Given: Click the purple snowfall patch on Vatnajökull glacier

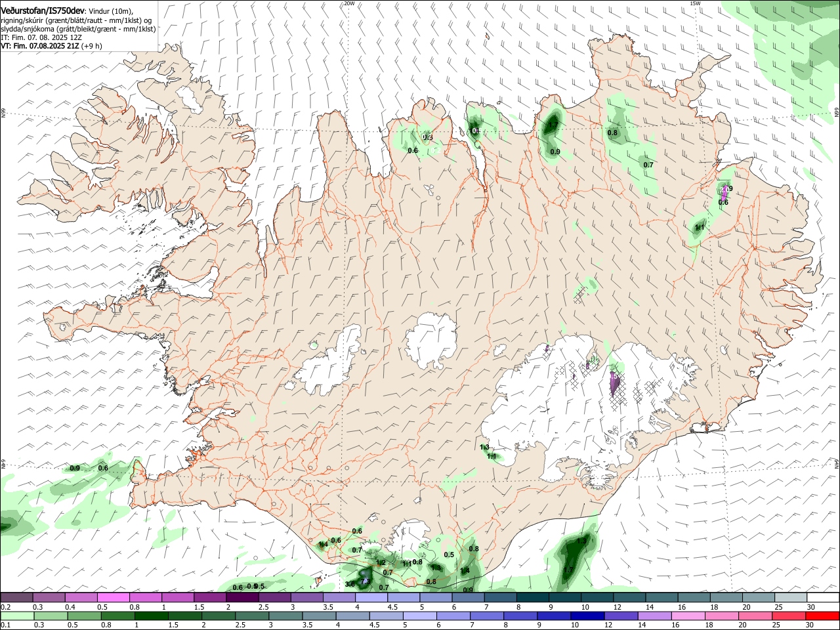Looking at the screenshot, I should point(615,384).
